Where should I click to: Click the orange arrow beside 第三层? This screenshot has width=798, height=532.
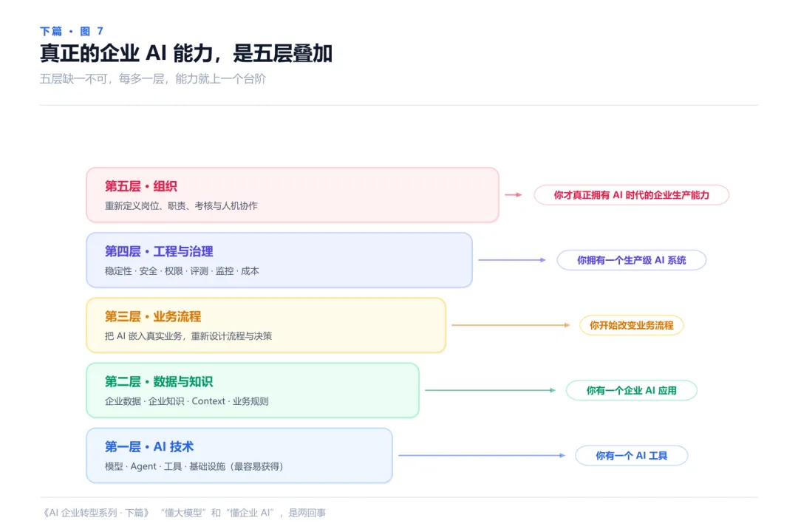(511, 325)
